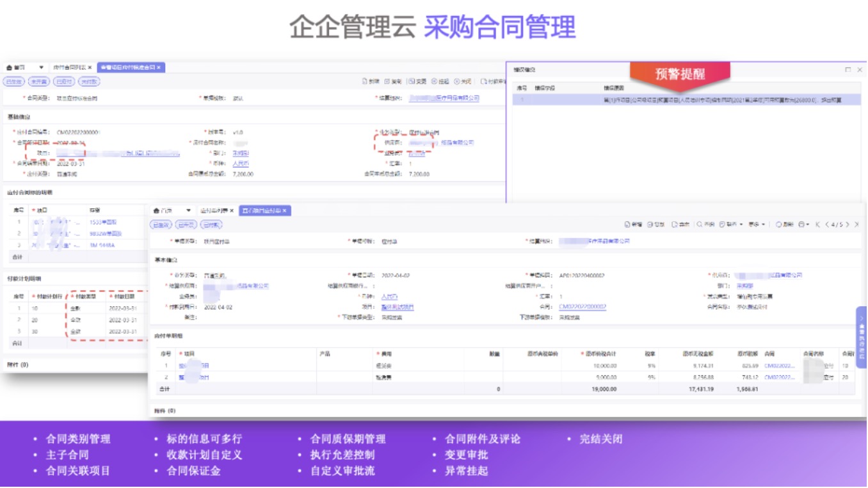Expand the print icon dropdown in payment toolbar
Screen dimensions: 868x488
[x=808, y=225]
